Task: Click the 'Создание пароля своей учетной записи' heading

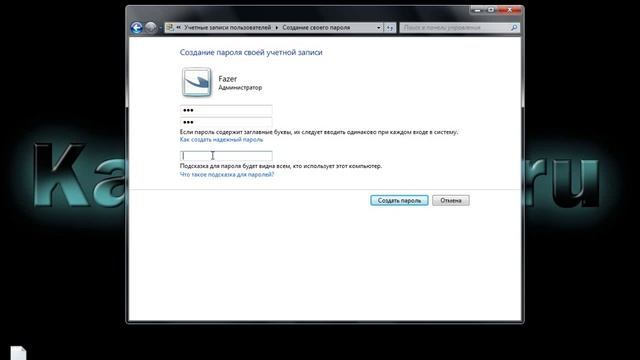Action: click(251, 52)
